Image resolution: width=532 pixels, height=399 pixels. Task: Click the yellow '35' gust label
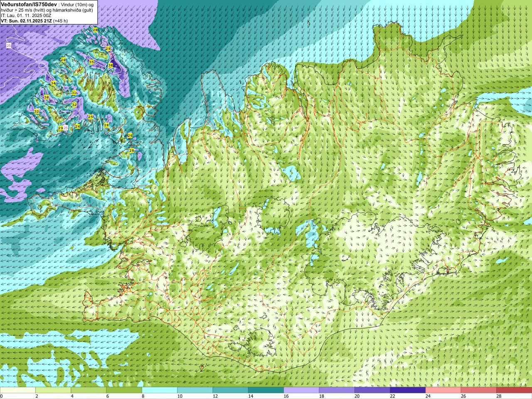tap(91, 62)
